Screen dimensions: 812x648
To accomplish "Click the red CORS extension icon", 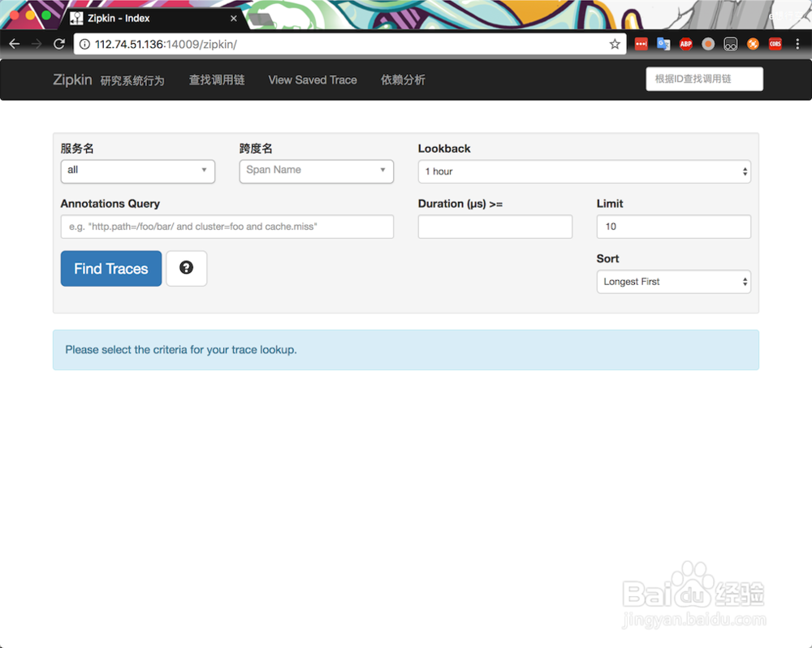I will pos(775,44).
